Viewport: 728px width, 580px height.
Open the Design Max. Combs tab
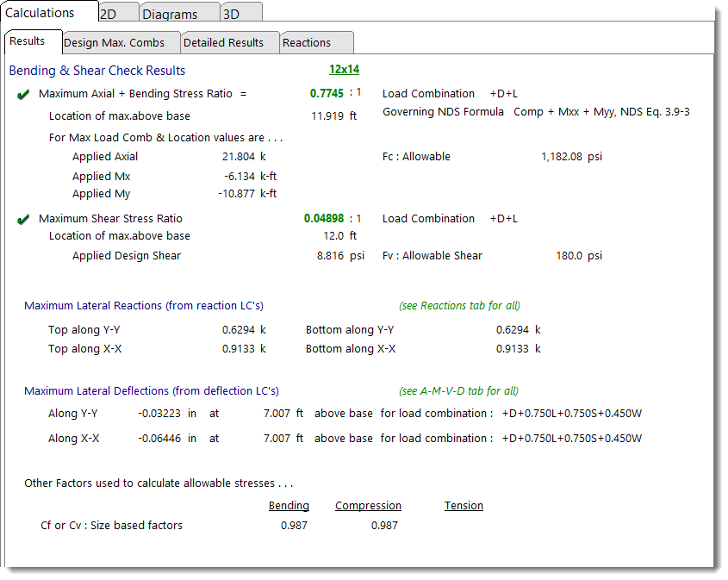coord(120,42)
